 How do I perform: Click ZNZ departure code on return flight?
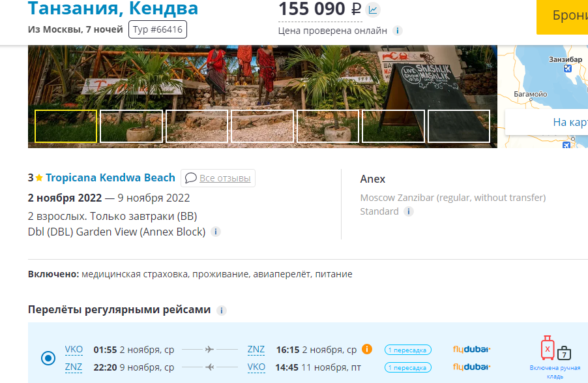pyautogui.click(x=74, y=367)
